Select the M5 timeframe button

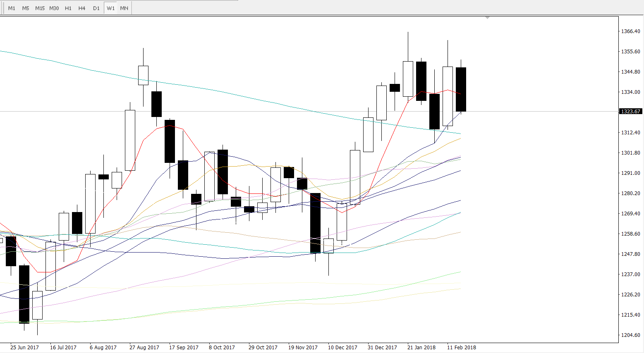tap(26, 8)
